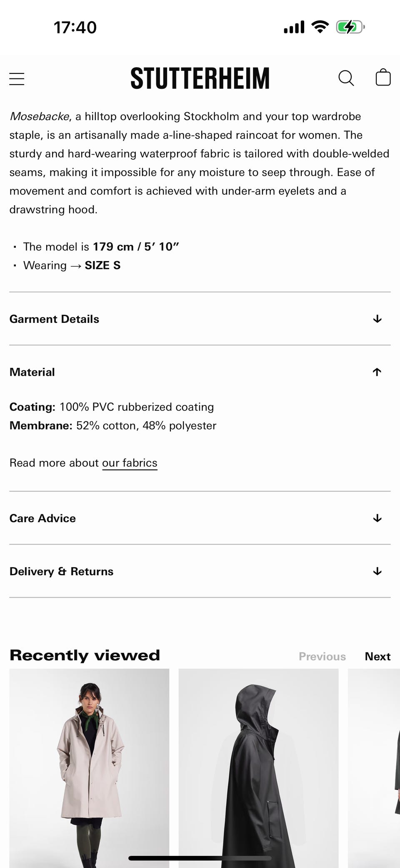Collapse Material using the up arrow
Screen dimensions: 400x868
[x=377, y=372]
